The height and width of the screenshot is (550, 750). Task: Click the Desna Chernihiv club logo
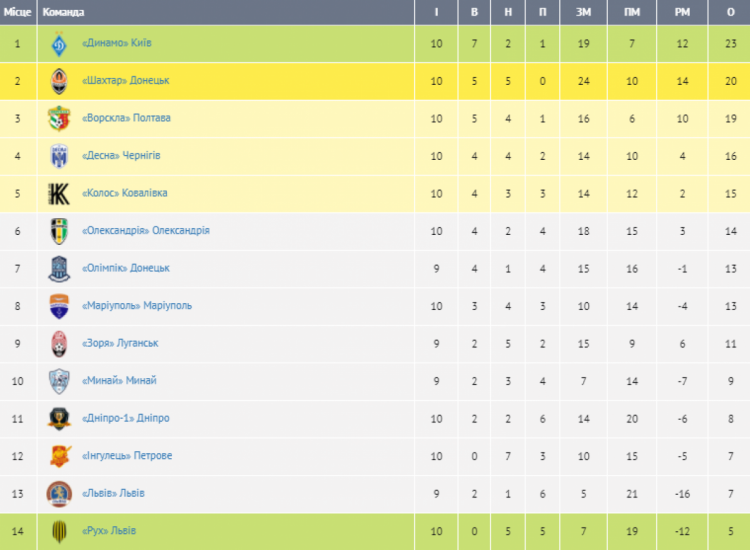pos(59,156)
